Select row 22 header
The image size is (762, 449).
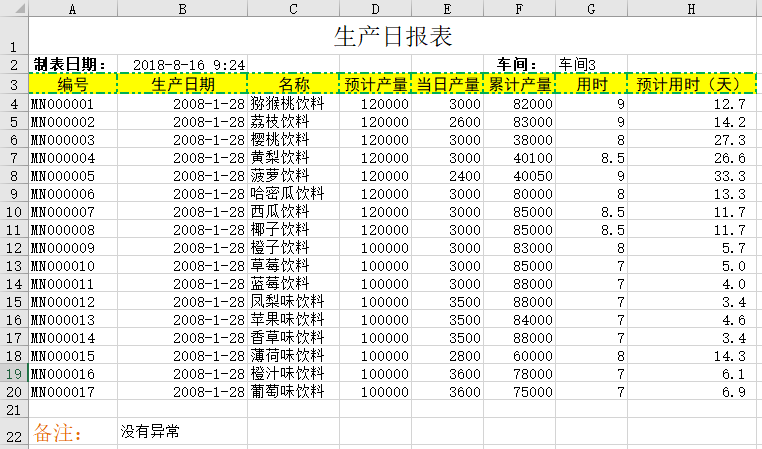pyautogui.click(x=14, y=435)
